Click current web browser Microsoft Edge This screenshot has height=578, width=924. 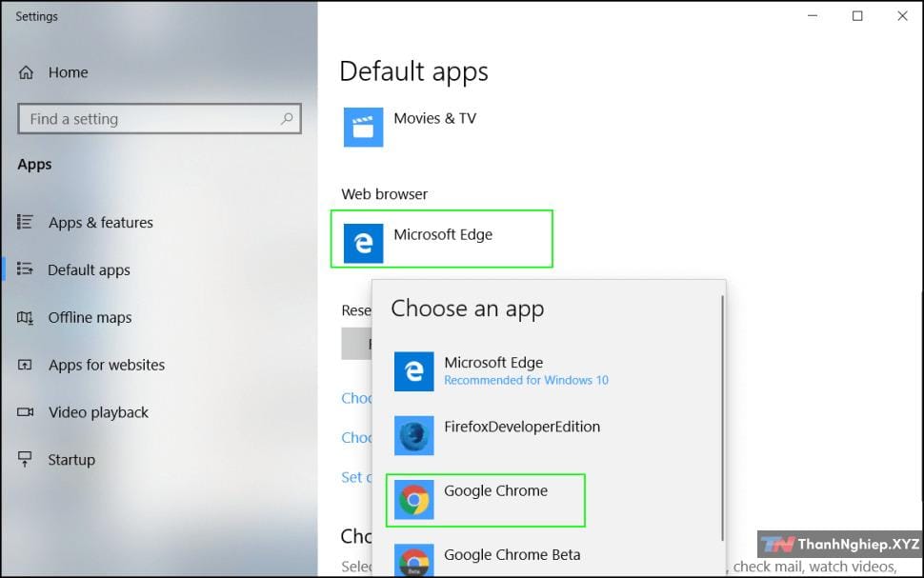441,239
